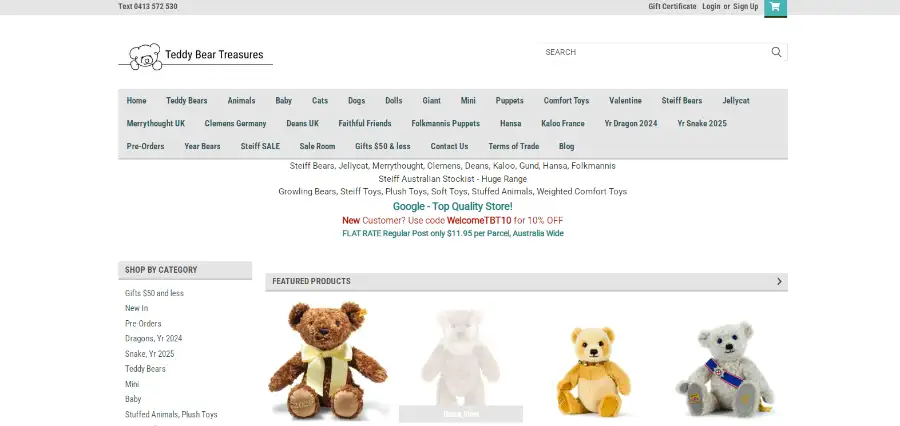Open Gift Certificate link
900x426 pixels.
point(672,6)
